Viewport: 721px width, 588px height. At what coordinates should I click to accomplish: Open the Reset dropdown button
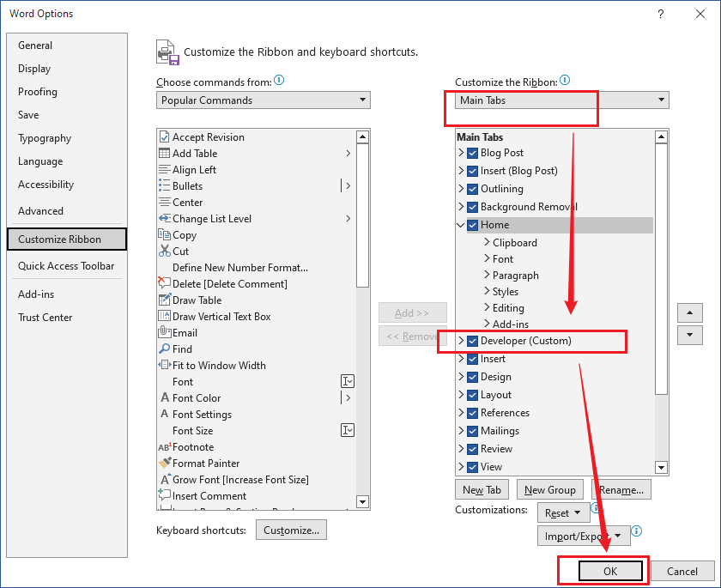coord(563,512)
